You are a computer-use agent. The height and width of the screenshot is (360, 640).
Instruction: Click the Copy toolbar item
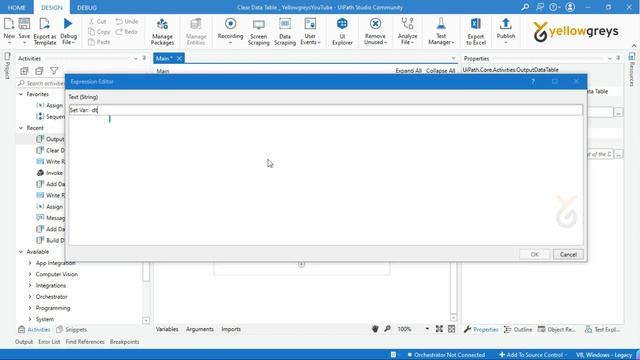[99, 31]
